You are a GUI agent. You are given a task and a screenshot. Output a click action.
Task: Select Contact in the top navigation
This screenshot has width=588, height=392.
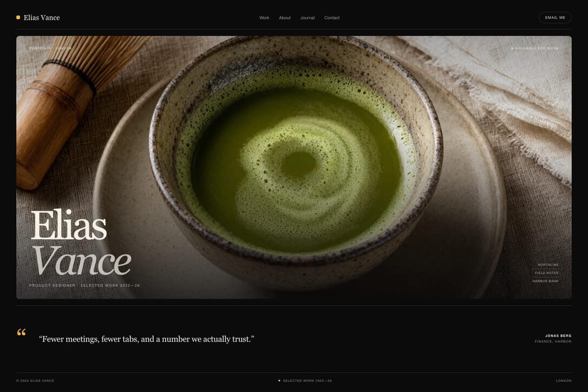point(332,18)
